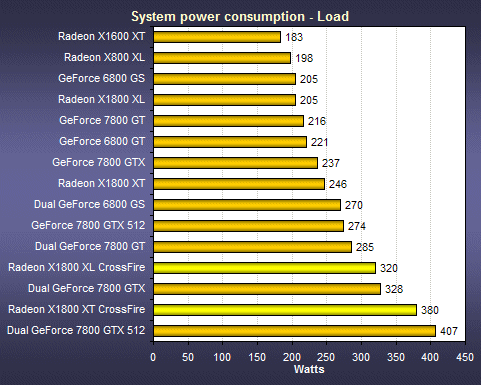Select the 'Dual GeForce 7800 GTX' label
Image resolution: width=481 pixels, height=385 pixels.
[87, 288]
